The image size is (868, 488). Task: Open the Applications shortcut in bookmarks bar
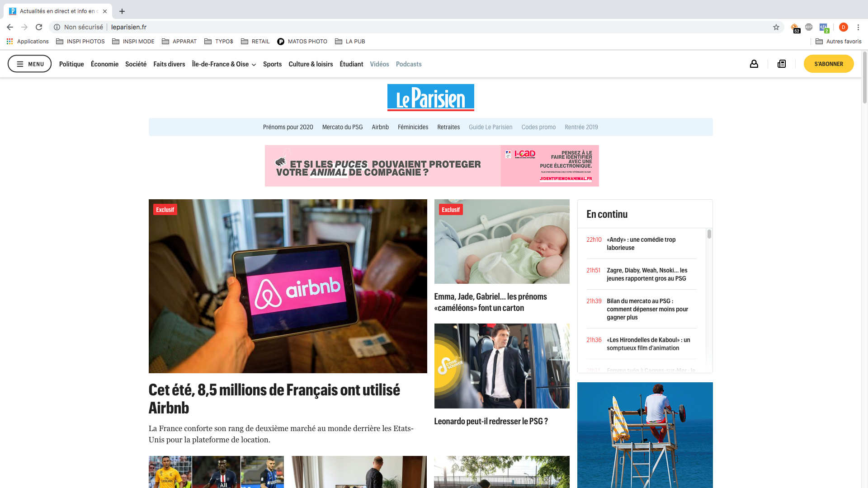[x=28, y=41]
